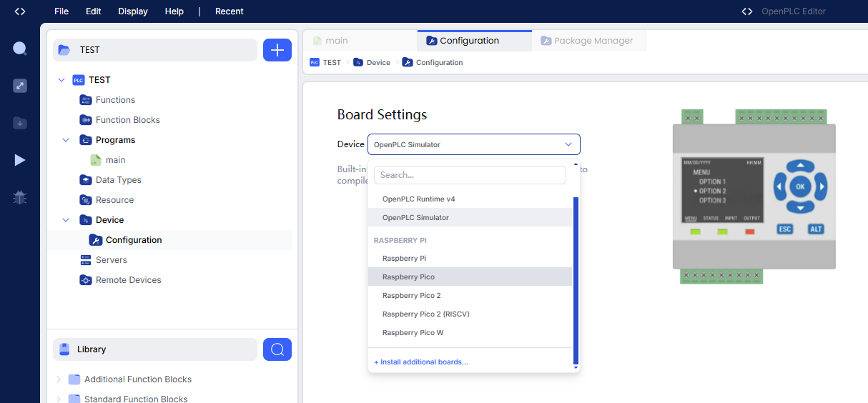Viewport: 868px width, 403px height.
Task: Click the Device dropdown chevron arrow
Action: pyautogui.click(x=568, y=144)
